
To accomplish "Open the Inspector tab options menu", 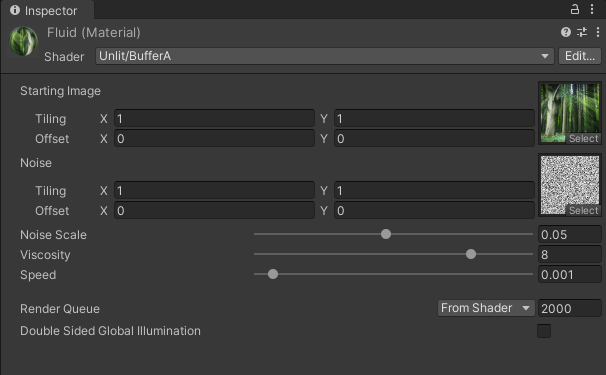I will tap(592, 9).
